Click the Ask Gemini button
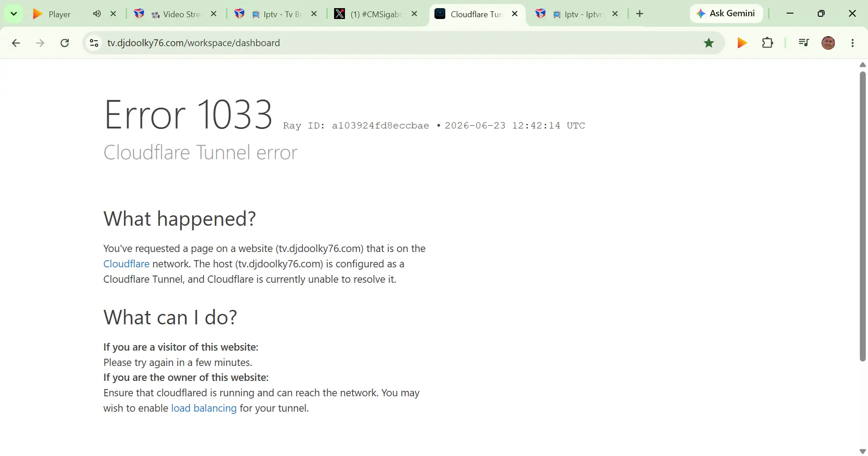The width and height of the screenshot is (868, 456). click(726, 14)
